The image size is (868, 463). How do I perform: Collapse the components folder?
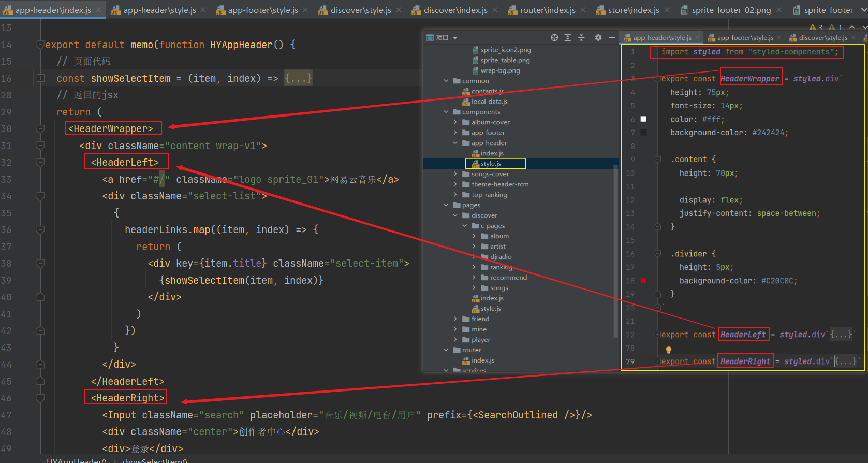tap(446, 112)
